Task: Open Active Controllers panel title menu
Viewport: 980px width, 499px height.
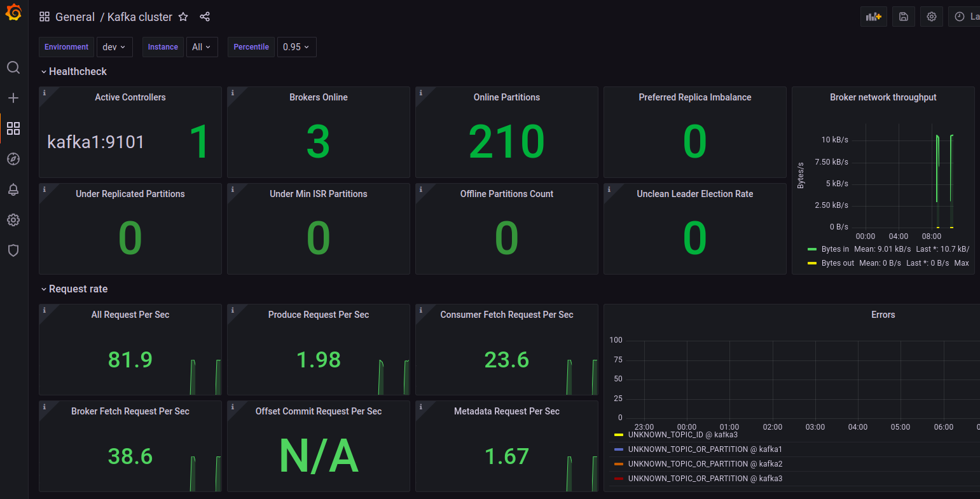Action: coord(130,97)
